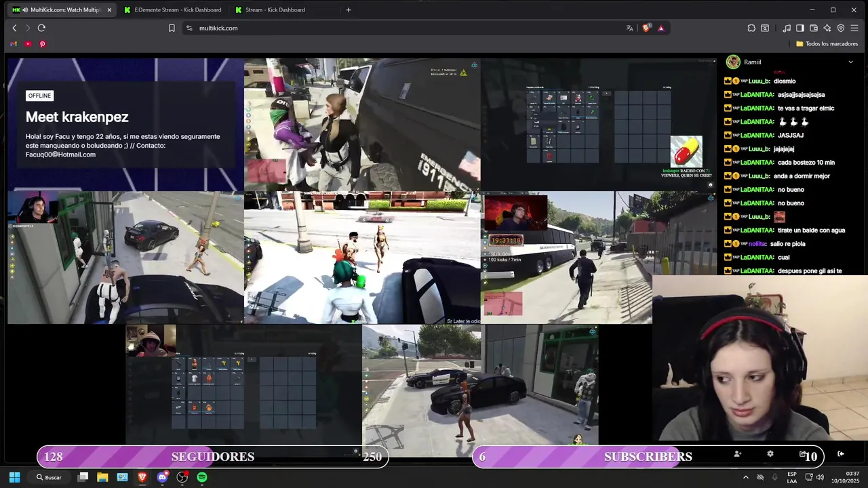Select the stream showing the 911 emergency van
Screen dimensions: 868x488
(x=362, y=125)
